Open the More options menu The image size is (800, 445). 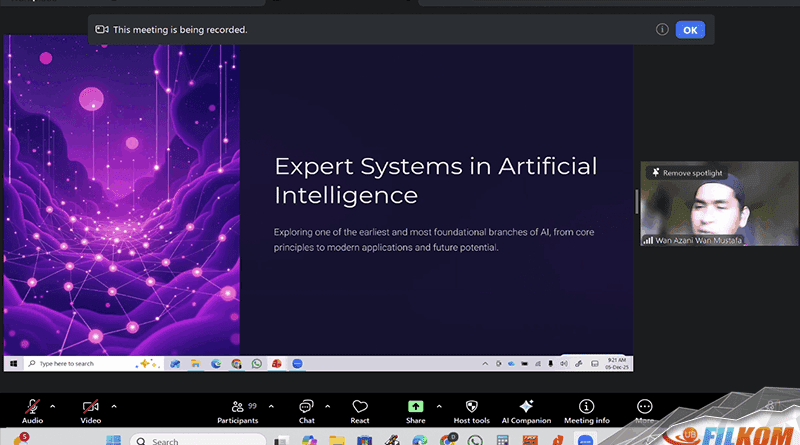click(644, 408)
